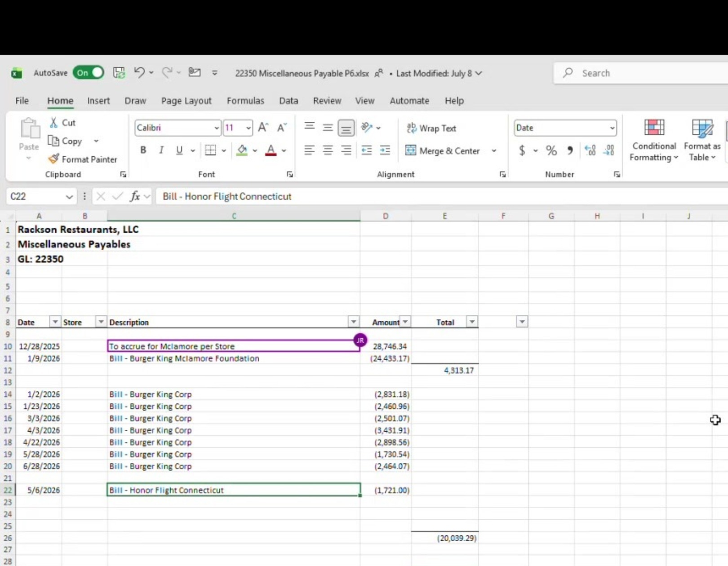The height and width of the screenshot is (566, 728).
Task: Select column C header
Action: coord(234,216)
